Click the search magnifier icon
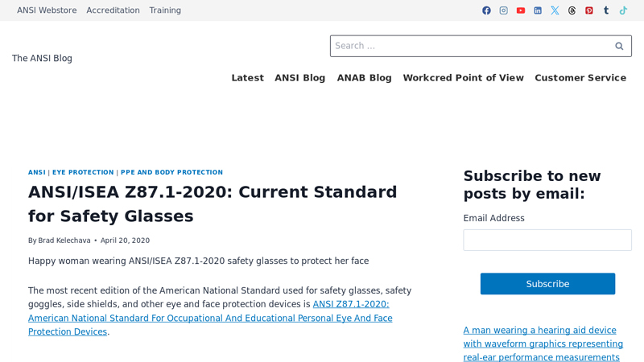This screenshot has width=644, height=362. [x=619, y=46]
